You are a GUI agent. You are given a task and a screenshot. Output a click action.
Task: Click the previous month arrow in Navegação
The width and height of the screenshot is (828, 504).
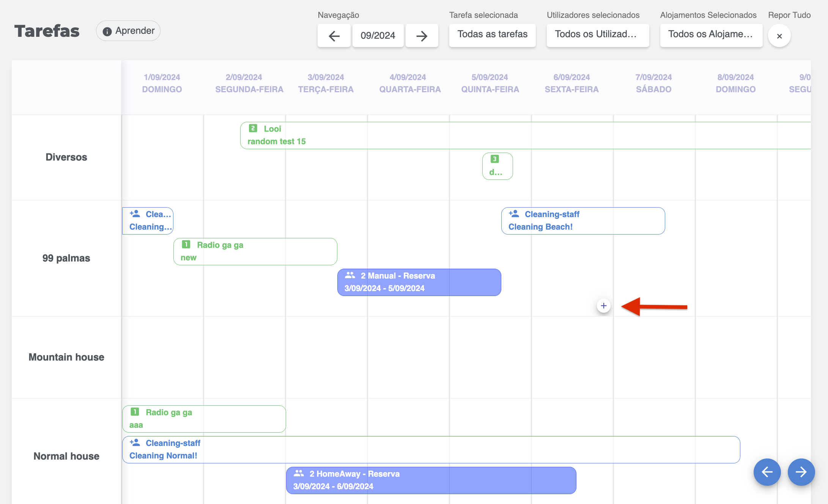pos(334,36)
